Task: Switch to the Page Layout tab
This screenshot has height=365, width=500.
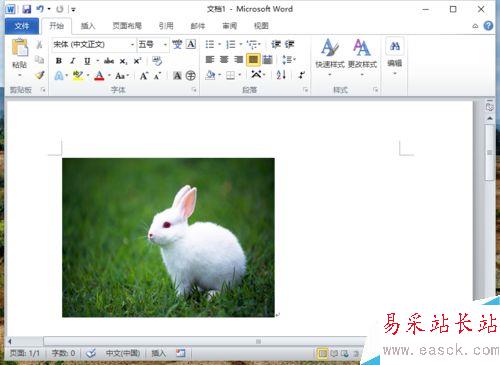Action: click(127, 26)
